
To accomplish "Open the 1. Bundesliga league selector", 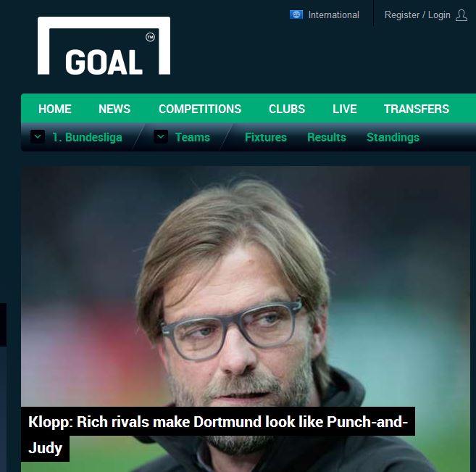I will tap(87, 137).
